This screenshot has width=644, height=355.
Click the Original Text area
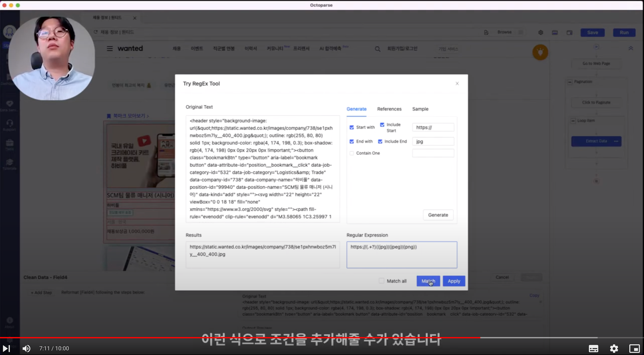pos(263,169)
